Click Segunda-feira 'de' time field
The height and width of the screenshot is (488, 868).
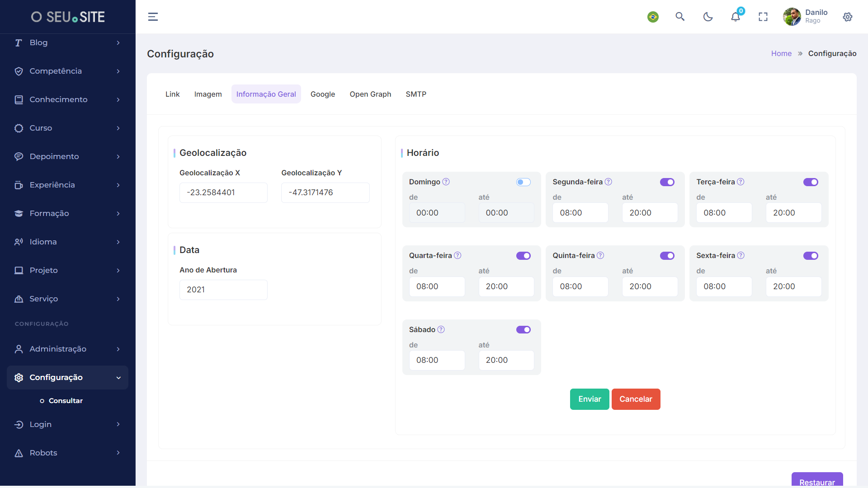(x=580, y=213)
